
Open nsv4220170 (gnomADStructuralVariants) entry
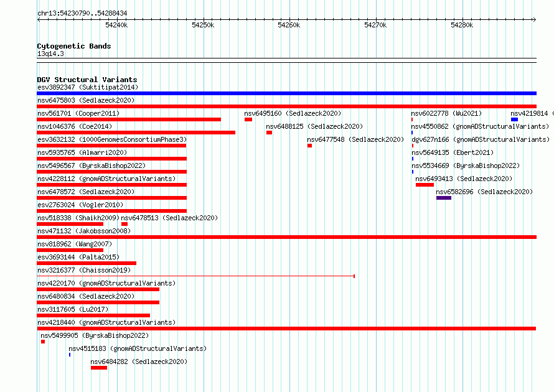(x=106, y=283)
